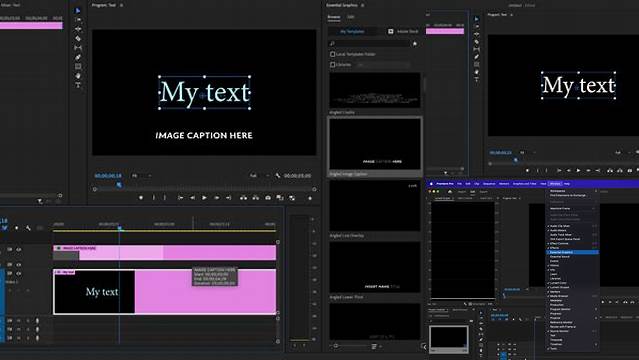Click the Adobe Stock label
This screenshot has height=360, width=639.
[x=407, y=31]
